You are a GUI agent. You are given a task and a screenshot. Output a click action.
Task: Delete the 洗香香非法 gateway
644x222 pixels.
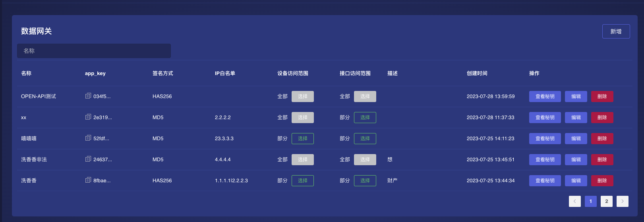[x=602, y=160]
